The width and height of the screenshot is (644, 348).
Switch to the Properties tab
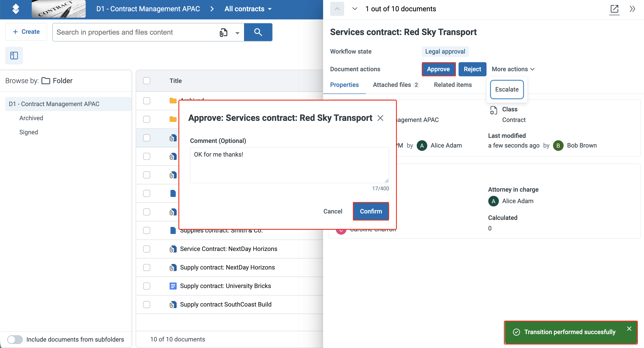pos(344,85)
